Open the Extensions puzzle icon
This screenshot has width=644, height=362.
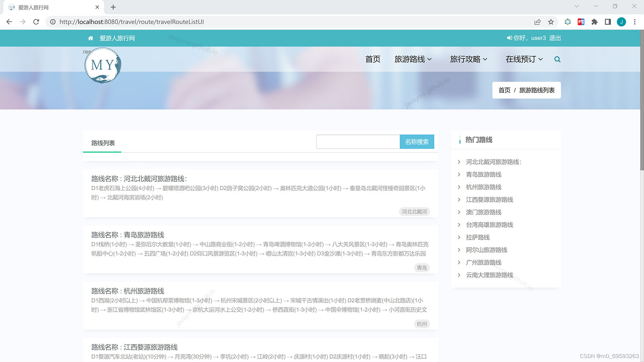pyautogui.click(x=594, y=22)
